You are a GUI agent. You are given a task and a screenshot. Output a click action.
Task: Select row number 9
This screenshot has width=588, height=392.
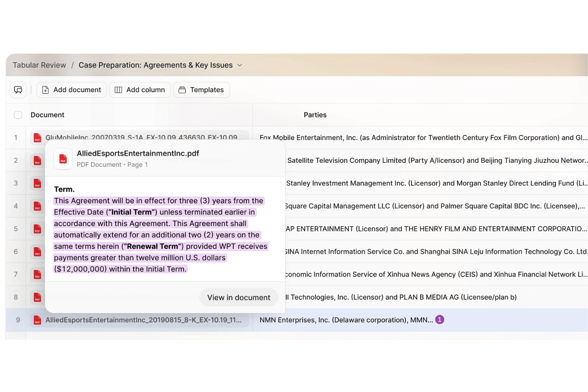coord(18,320)
